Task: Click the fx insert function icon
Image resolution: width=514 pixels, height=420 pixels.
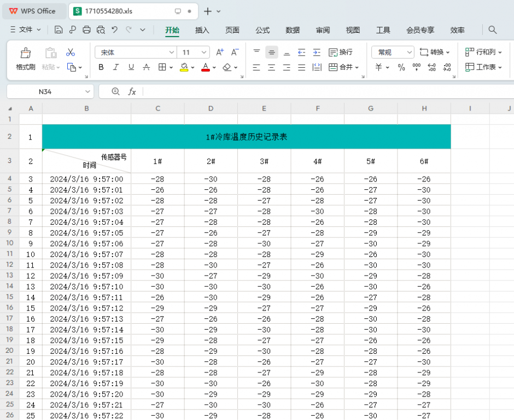Action: click(x=132, y=91)
